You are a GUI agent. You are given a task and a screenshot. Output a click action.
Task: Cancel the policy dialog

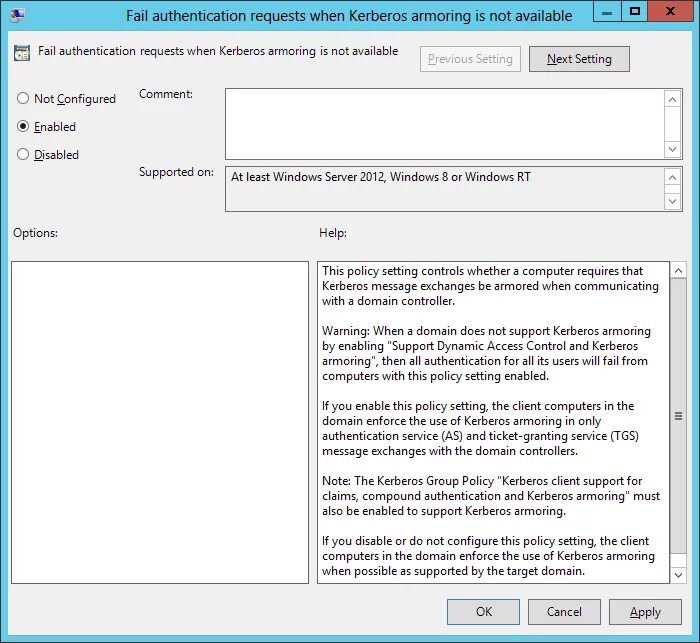(x=564, y=612)
